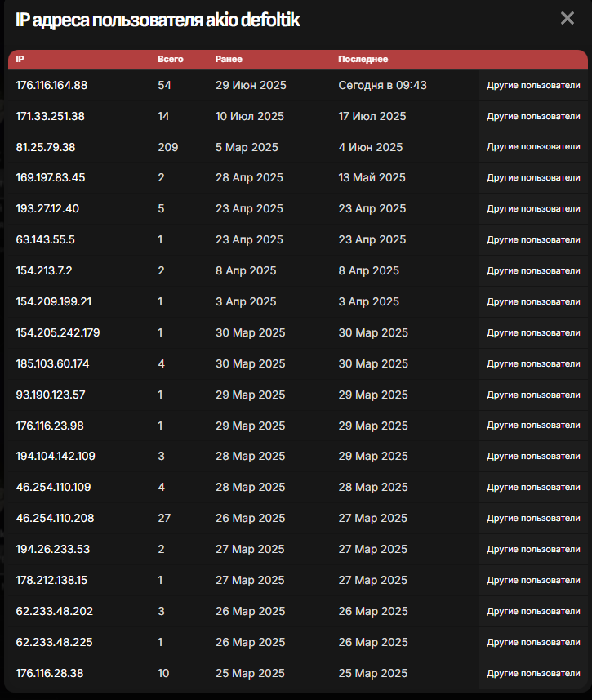Click the Ранее column header
Viewport: 592px width, 700px height.
point(229,59)
